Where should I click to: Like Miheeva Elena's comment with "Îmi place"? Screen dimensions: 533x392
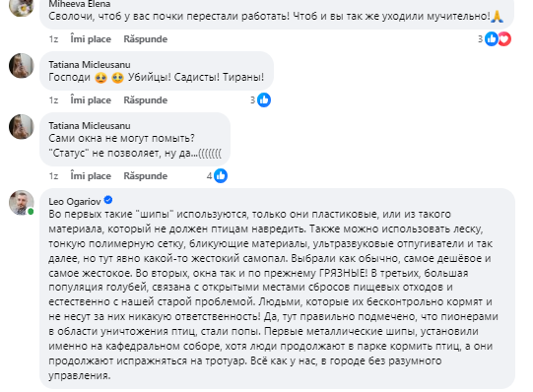coord(91,39)
